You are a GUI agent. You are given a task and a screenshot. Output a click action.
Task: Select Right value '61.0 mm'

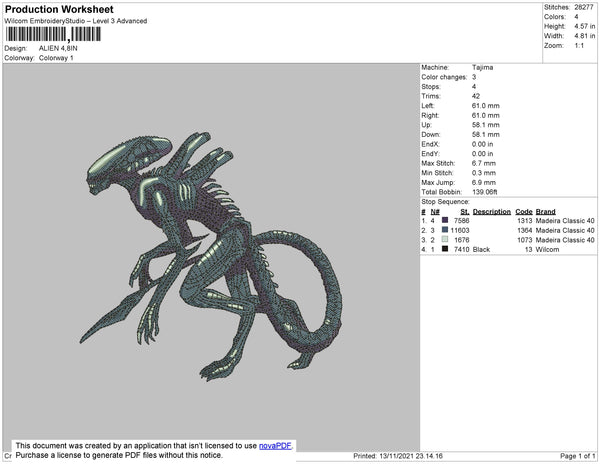coord(486,115)
